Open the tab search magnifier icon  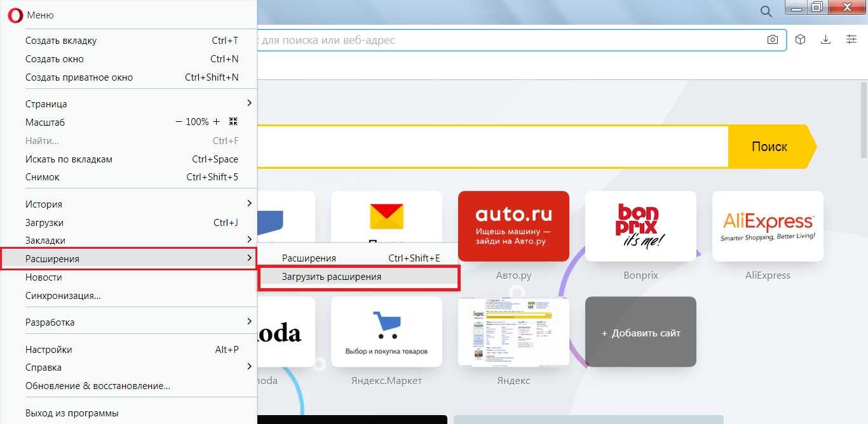point(766,11)
